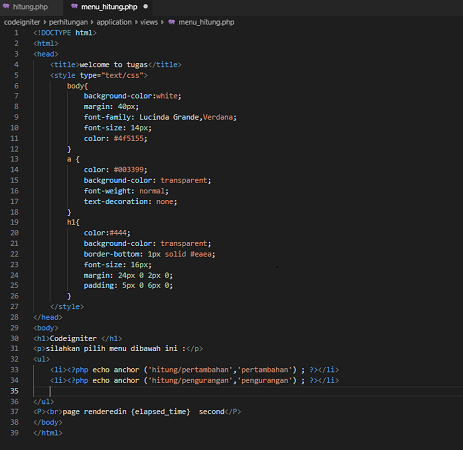Click the 'a {' selector line
The image size is (463, 450).
73,159
